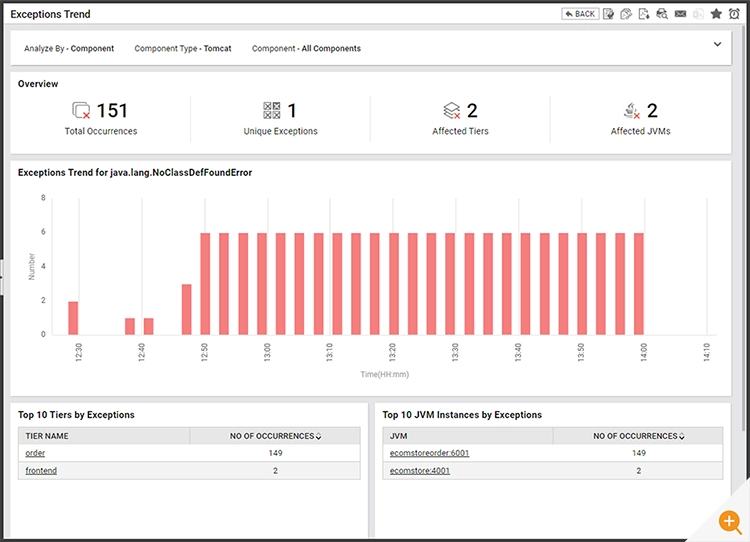Open the frontend tier link
Viewport: 750px width, 542px height.
pyautogui.click(x=41, y=471)
